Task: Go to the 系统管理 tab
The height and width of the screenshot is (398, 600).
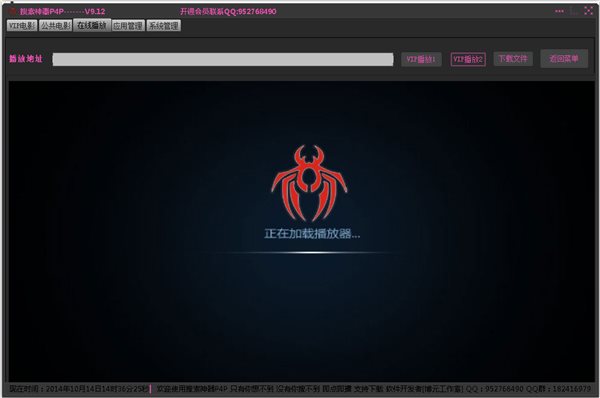Action: [163, 26]
